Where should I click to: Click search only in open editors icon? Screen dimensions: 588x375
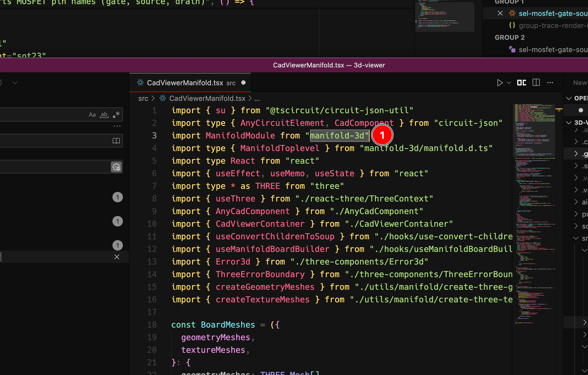[116, 141]
